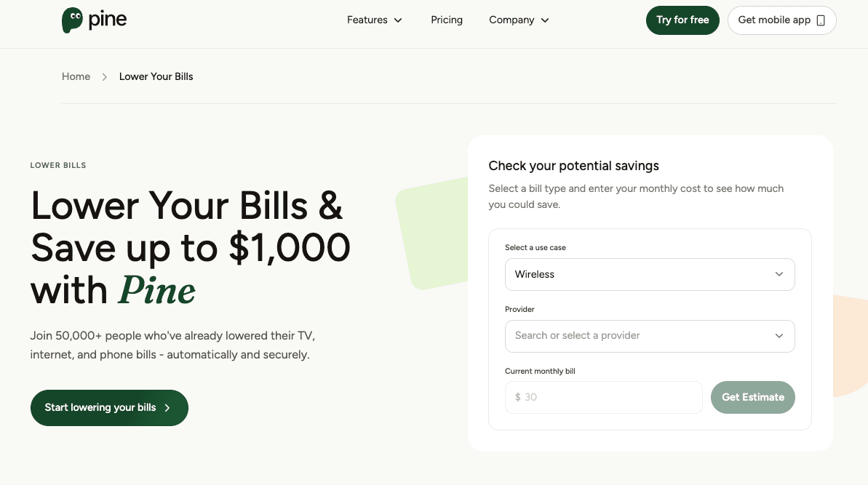Navigate to Home via the breadcrumb link

[76, 76]
